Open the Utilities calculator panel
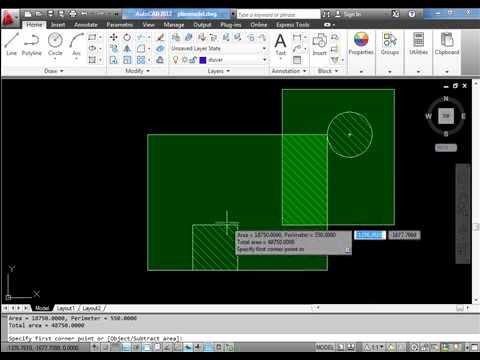This screenshot has width=480, height=360. click(x=418, y=43)
